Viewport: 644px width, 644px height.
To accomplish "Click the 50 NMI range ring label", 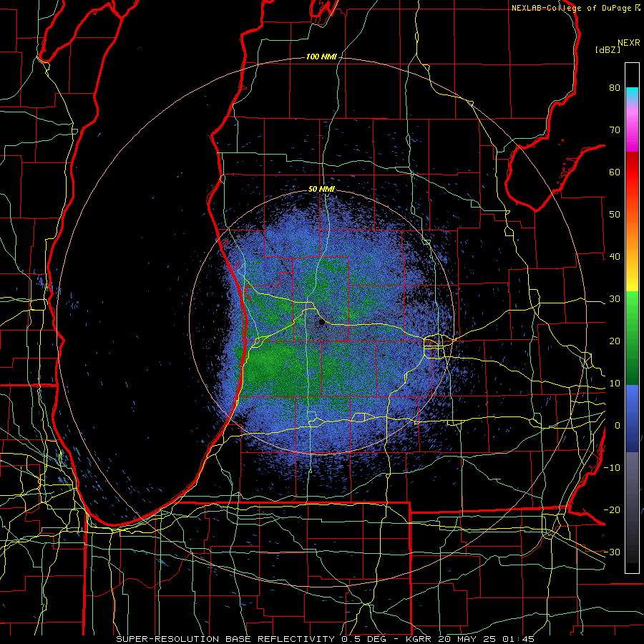I will click(x=321, y=190).
